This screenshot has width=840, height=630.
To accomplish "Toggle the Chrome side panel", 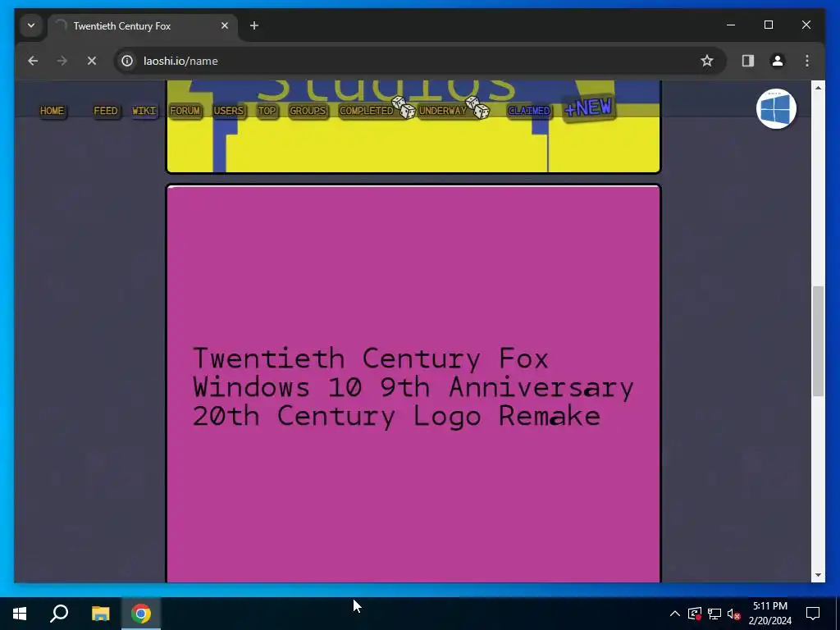I will pos(748,61).
